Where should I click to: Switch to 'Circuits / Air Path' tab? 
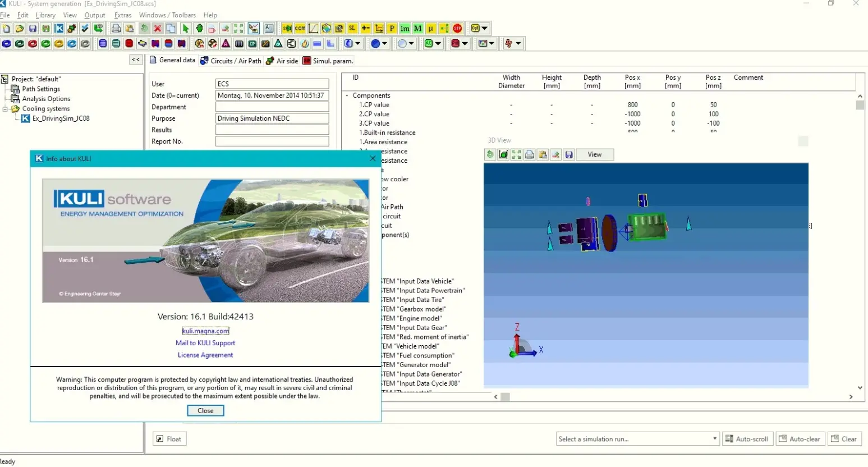231,61
